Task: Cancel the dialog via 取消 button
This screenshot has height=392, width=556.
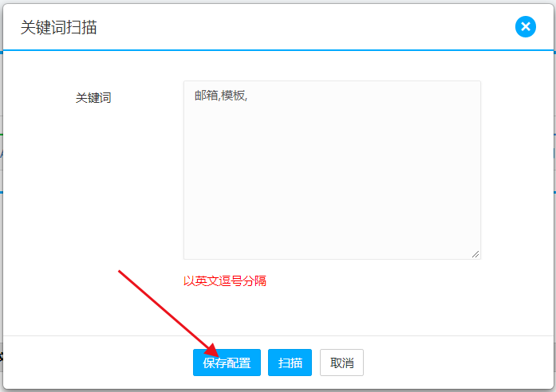Action: 341,363
